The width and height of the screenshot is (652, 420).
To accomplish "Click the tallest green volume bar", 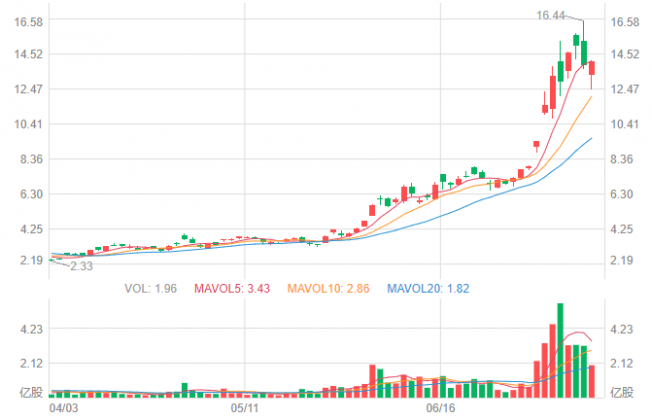I will tap(560, 351).
